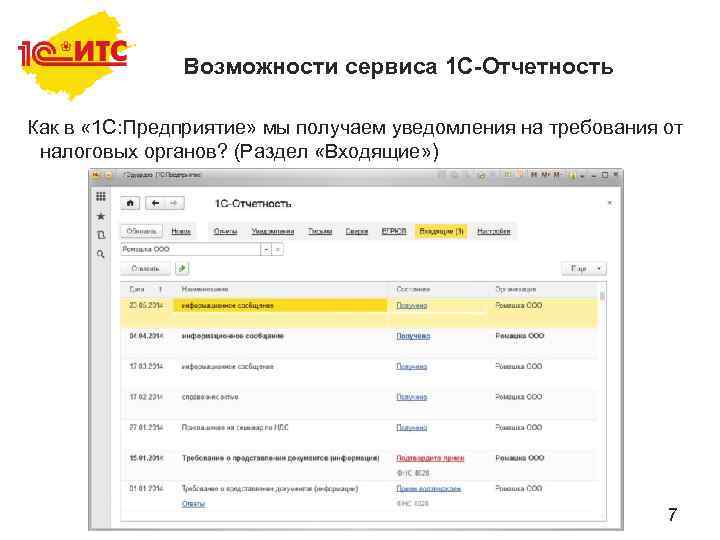
Task: Select bold Требование о представлении документов 15.01.2014
Action: [x=281, y=458]
